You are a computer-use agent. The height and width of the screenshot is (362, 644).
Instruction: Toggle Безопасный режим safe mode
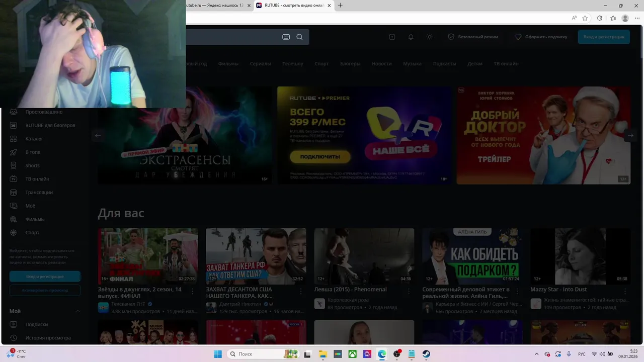pos(473,37)
